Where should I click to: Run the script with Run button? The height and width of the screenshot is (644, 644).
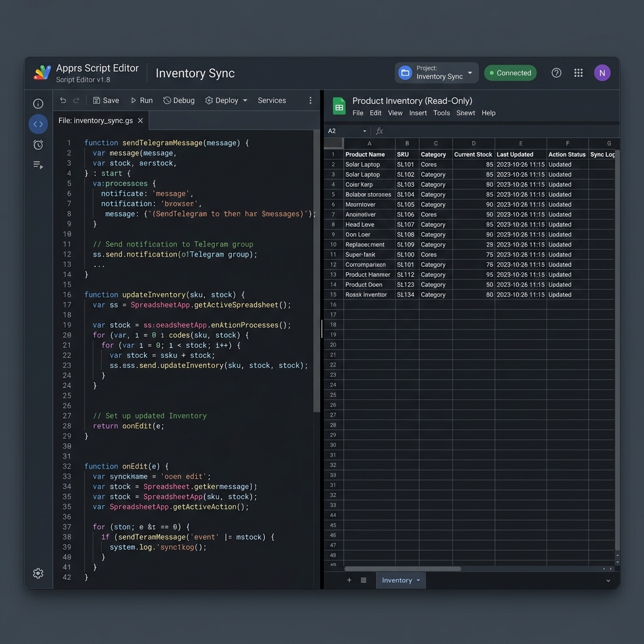coord(142,101)
